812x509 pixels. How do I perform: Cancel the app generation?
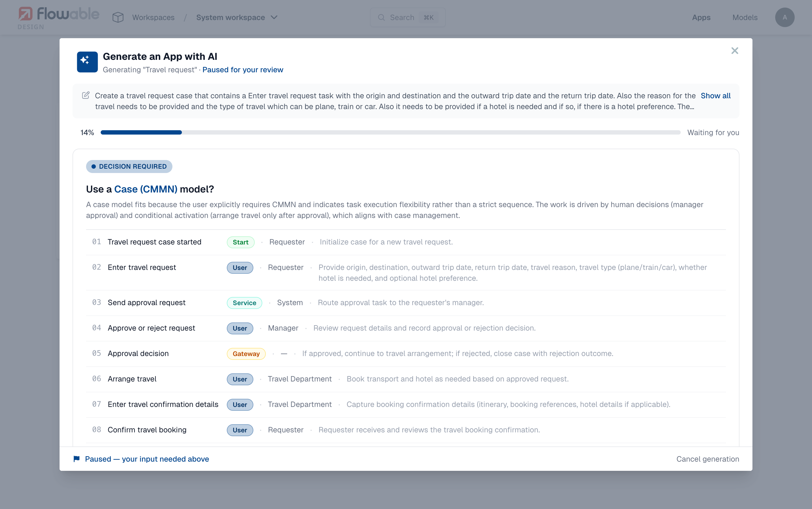(707, 459)
